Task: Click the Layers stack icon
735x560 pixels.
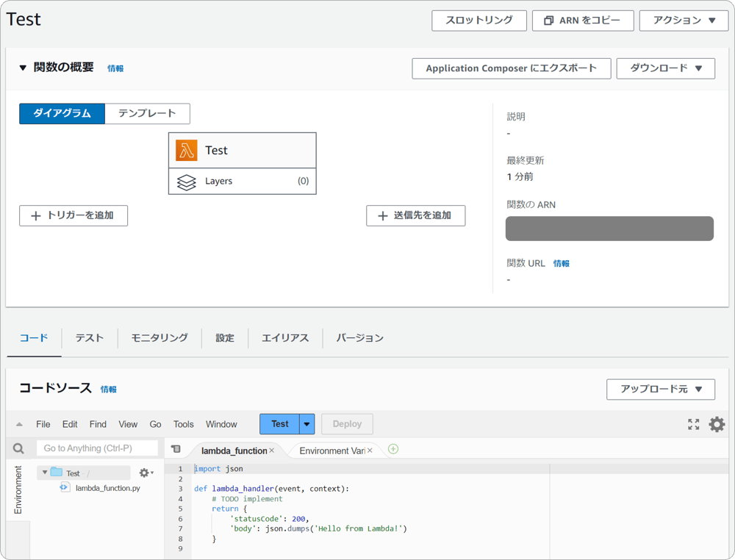Action: point(186,182)
